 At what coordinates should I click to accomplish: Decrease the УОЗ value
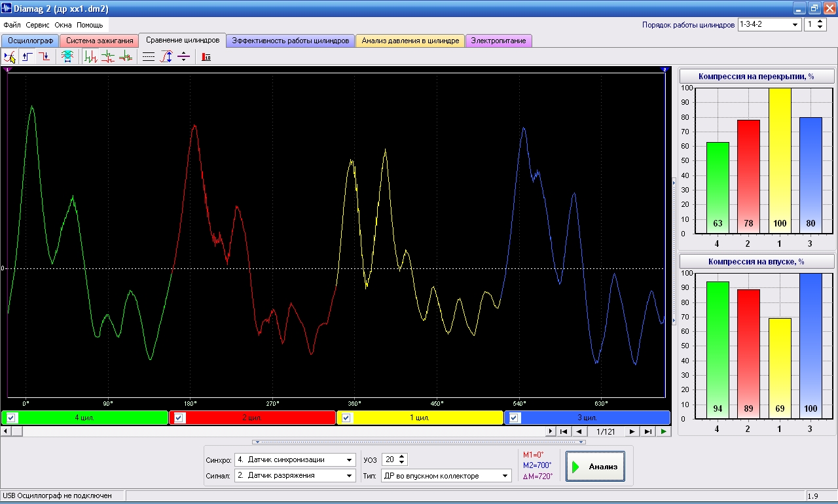[x=402, y=463]
